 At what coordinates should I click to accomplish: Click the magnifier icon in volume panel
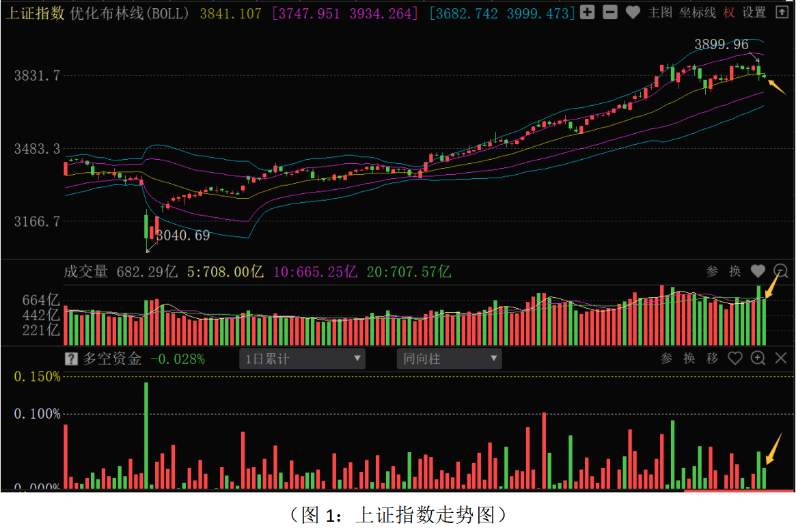[780, 272]
